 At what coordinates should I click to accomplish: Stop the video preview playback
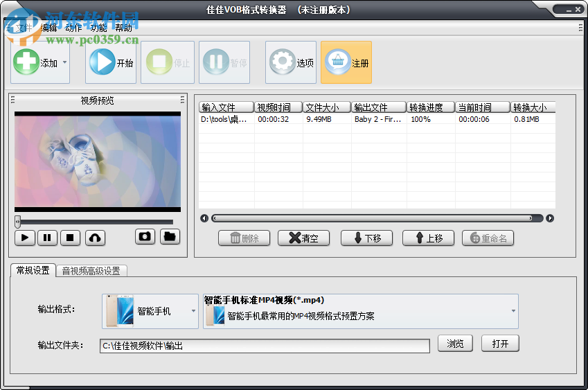coord(70,238)
